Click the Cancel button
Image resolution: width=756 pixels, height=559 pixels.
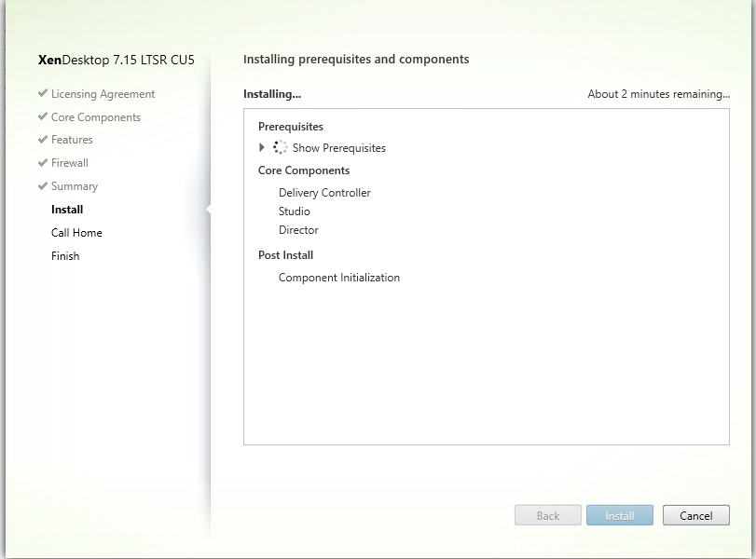[x=695, y=515]
